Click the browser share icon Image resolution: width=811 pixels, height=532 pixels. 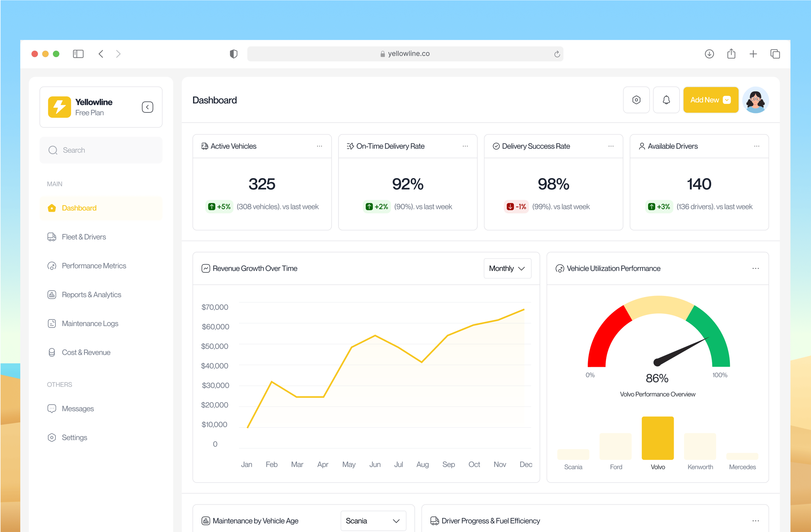tap(731, 54)
